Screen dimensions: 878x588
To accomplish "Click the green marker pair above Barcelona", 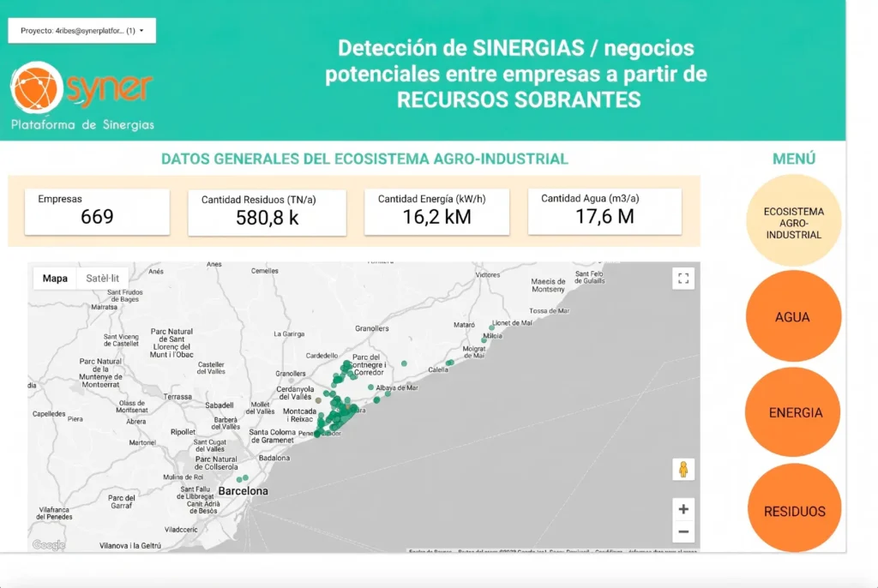I will [x=243, y=479].
